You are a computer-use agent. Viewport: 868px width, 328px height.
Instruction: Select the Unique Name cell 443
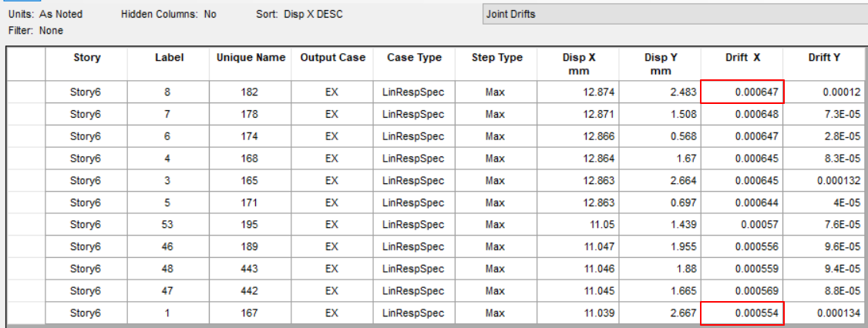pos(251,269)
